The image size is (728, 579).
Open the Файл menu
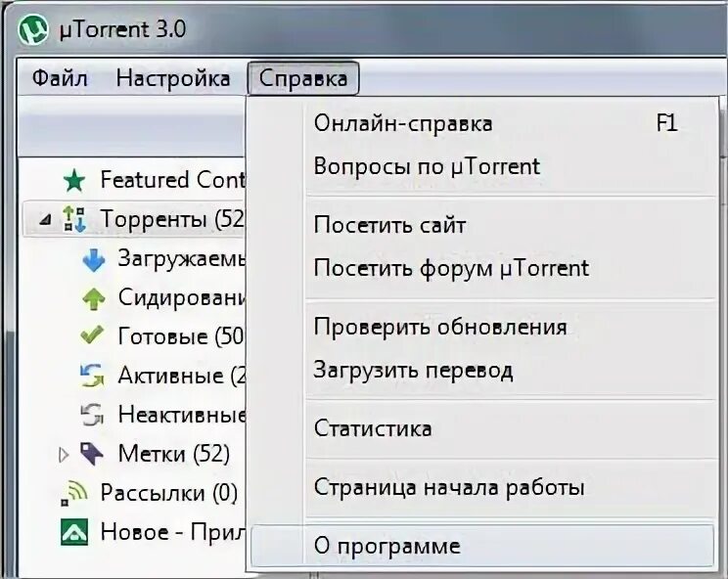[60, 78]
